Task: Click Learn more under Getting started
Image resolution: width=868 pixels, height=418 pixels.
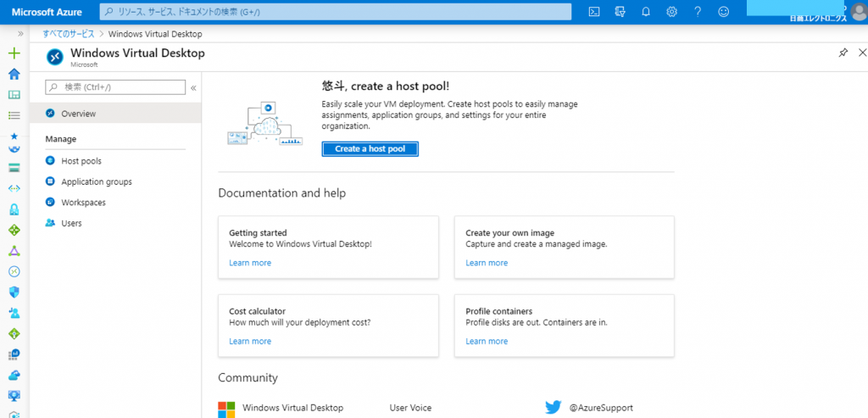Action: point(250,263)
